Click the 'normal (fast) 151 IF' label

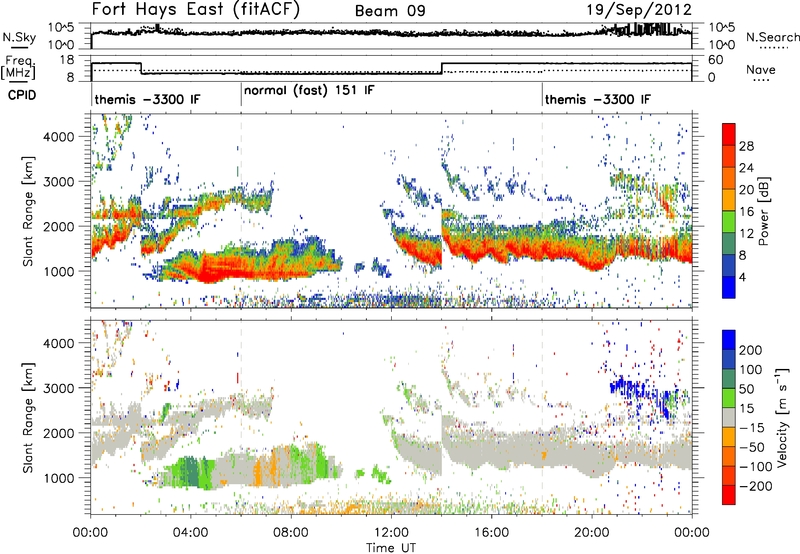coord(309,91)
